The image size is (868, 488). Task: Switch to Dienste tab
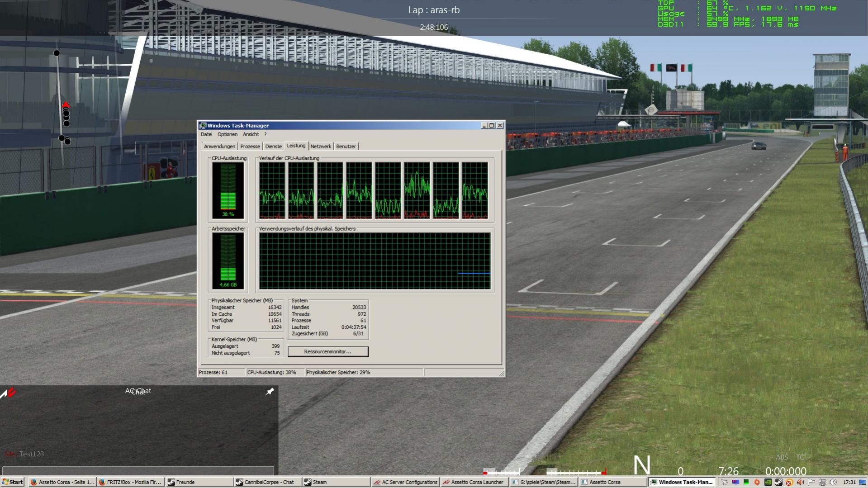[x=273, y=147]
